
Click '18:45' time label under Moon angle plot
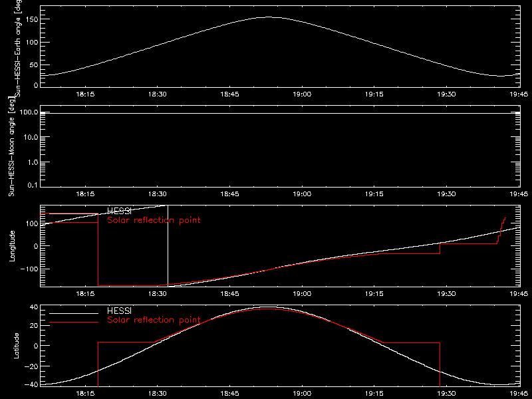pos(229,194)
